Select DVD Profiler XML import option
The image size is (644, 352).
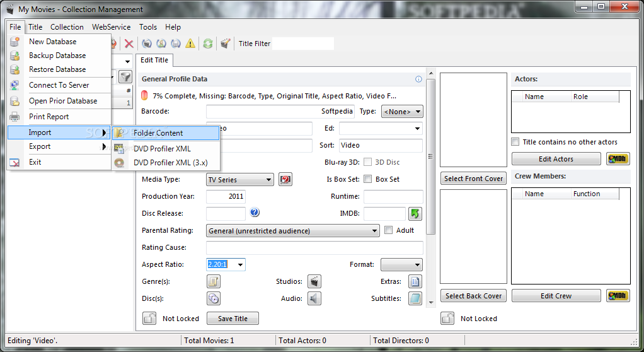[x=166, y=148]
